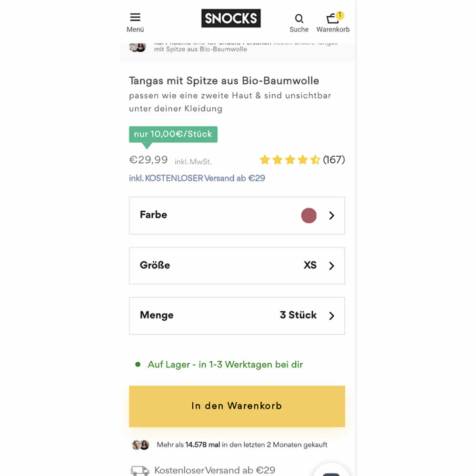
Task: Click the In den Warenkorb button
Action: tap(237, 406)
